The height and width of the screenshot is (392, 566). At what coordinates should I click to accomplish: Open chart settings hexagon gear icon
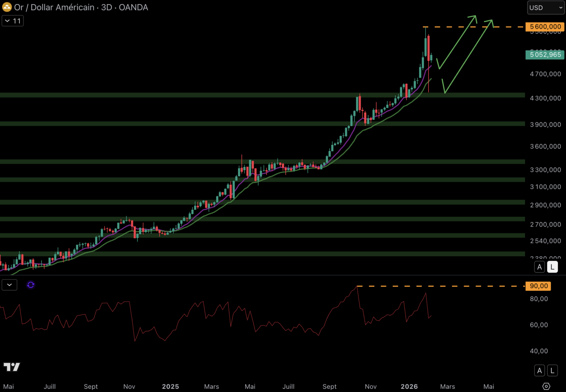[546, 386]
